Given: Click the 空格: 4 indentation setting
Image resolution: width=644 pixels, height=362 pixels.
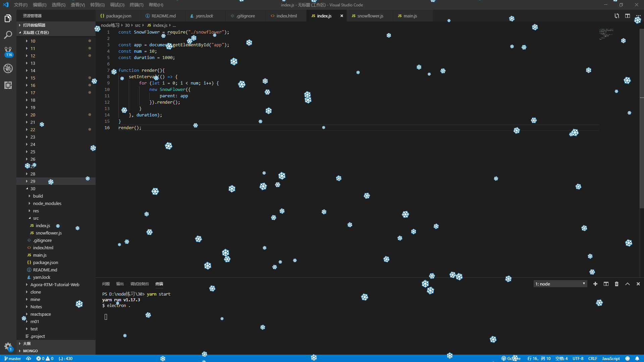Looking at the screenshot, I should tap(561, 358).
